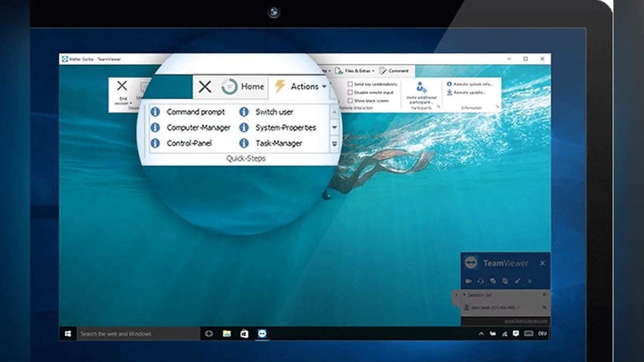
Task: Expand the Participants group launcher
Action: 438,107
